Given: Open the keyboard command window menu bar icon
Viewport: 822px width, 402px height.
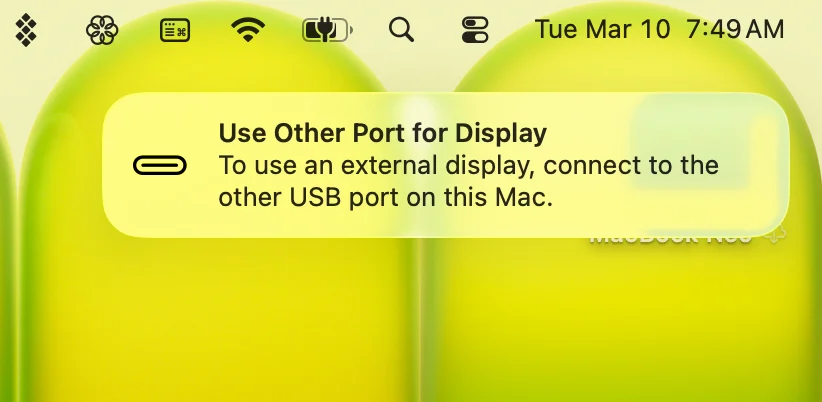Looking at the screenshot, I should click(x=175, y=30).
